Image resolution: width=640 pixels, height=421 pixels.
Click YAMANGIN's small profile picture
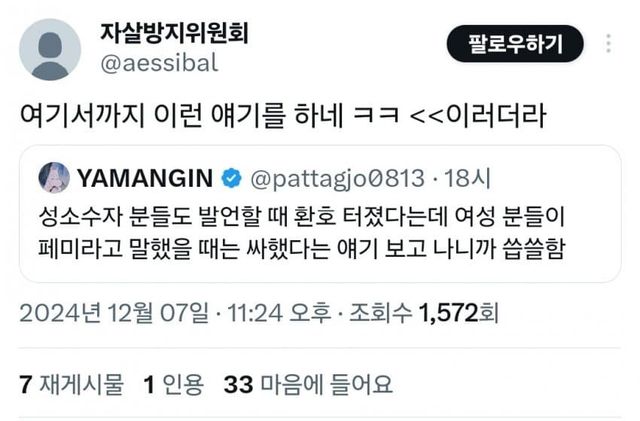coord(54,178)
